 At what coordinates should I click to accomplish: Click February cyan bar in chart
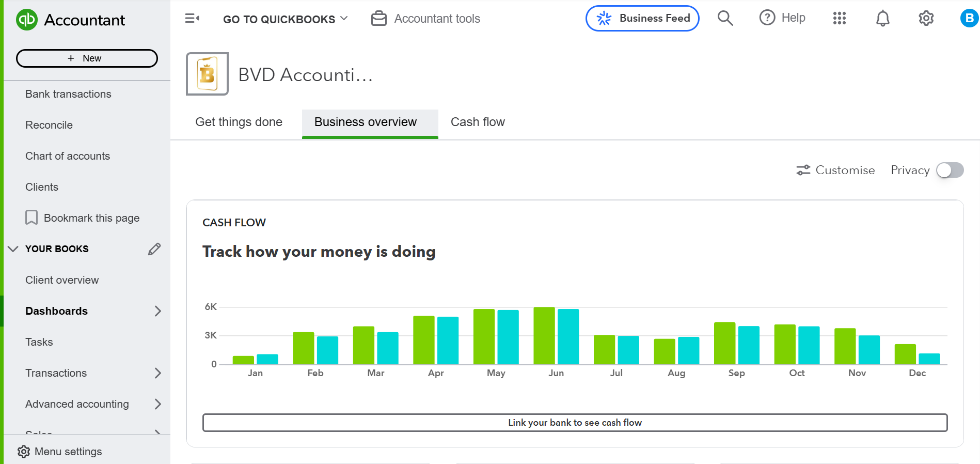click(327, 350)
